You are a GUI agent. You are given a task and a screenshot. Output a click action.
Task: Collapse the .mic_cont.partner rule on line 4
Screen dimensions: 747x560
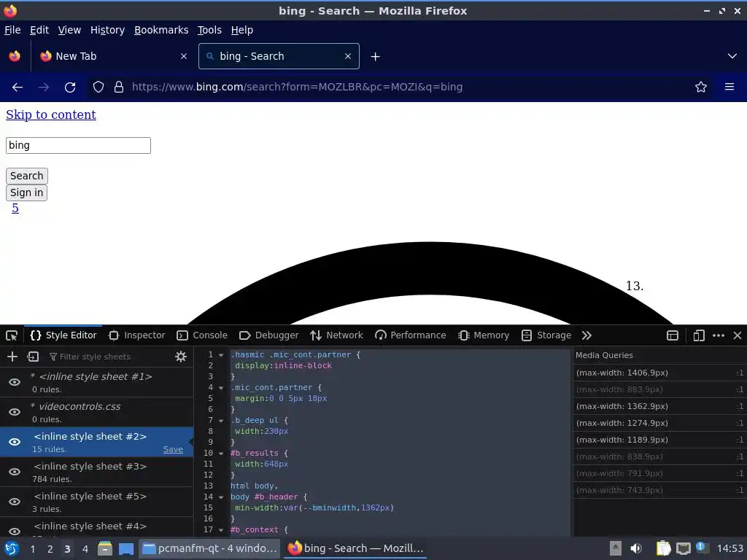point(221,388)
